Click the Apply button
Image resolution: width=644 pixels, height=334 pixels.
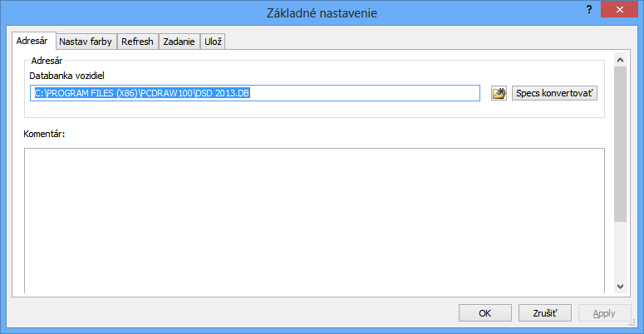[604, 313]
